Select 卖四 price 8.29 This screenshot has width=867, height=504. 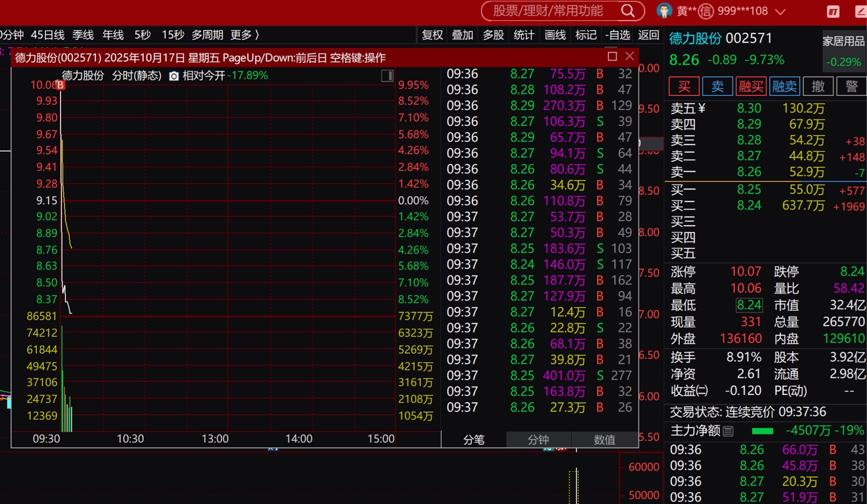749,124
